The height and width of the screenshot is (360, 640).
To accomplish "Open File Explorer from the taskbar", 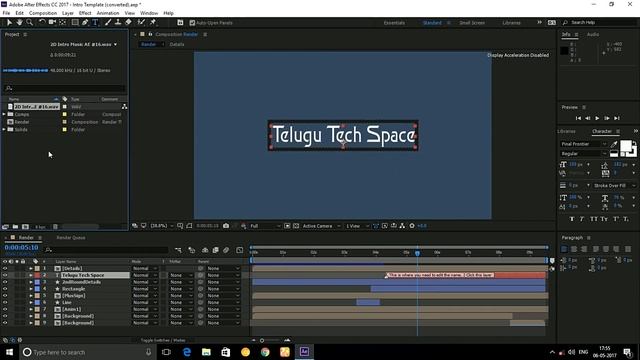I will [x=206, y=352].
